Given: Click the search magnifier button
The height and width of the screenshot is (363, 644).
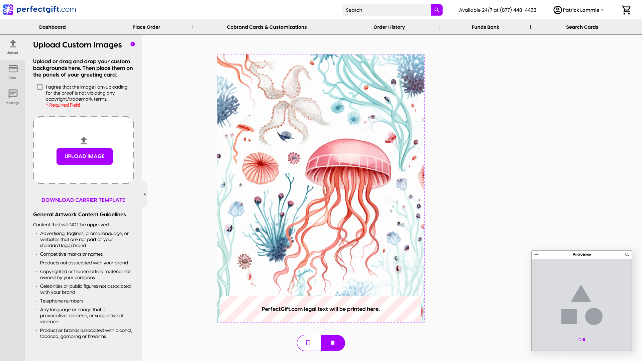Looking at the screenshot, I should (x=437, y=10).
